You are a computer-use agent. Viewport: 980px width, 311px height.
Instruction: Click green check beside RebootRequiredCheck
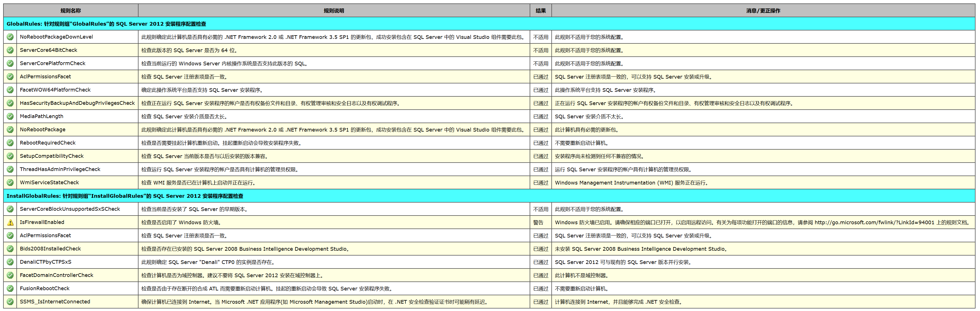pyautogui.click(x=10, y=143)
